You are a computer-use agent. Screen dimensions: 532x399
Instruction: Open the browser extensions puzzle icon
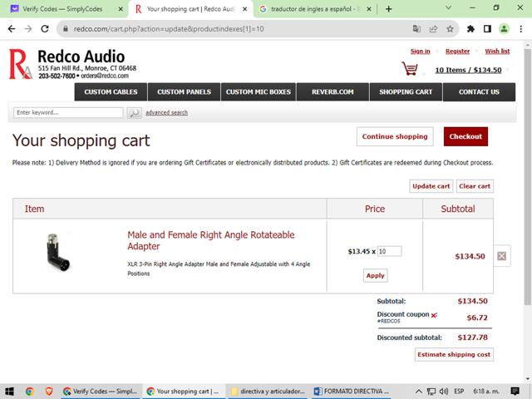[x=470, y=29]
